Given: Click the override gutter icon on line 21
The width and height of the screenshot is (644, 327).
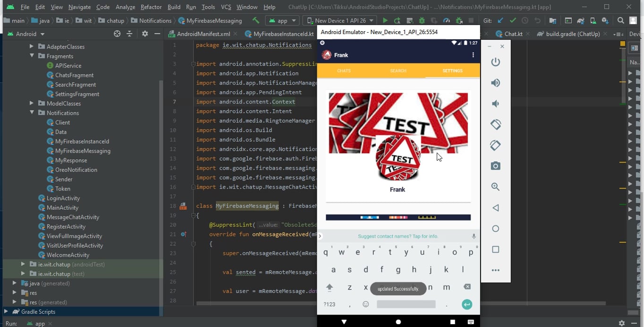Looking at the screenshot, I should 183,234.
